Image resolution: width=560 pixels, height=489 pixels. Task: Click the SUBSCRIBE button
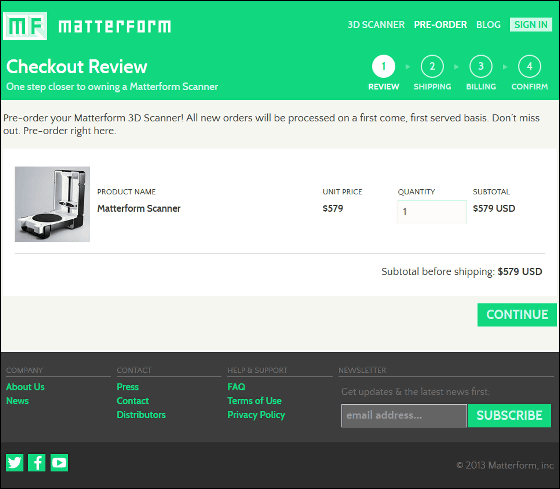pyautogui.click(x=510, y=416)
